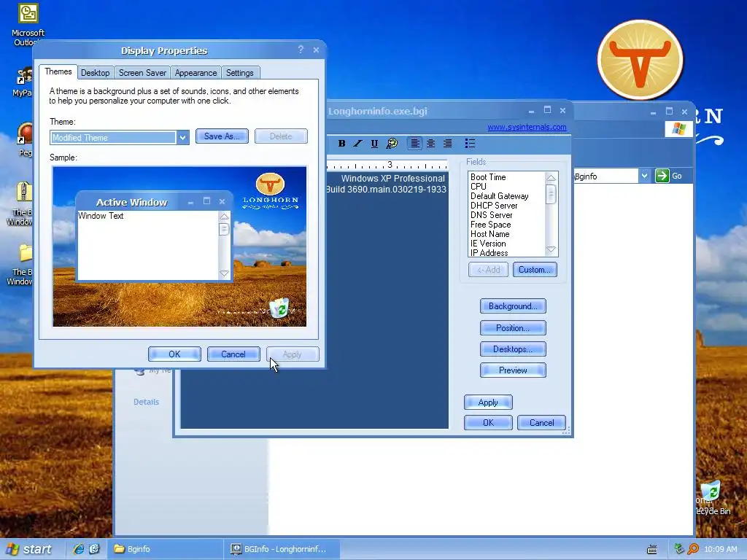The image size is (747, 560).
Task: Click the on-screen keyboard tray icon
Action: 651,550
